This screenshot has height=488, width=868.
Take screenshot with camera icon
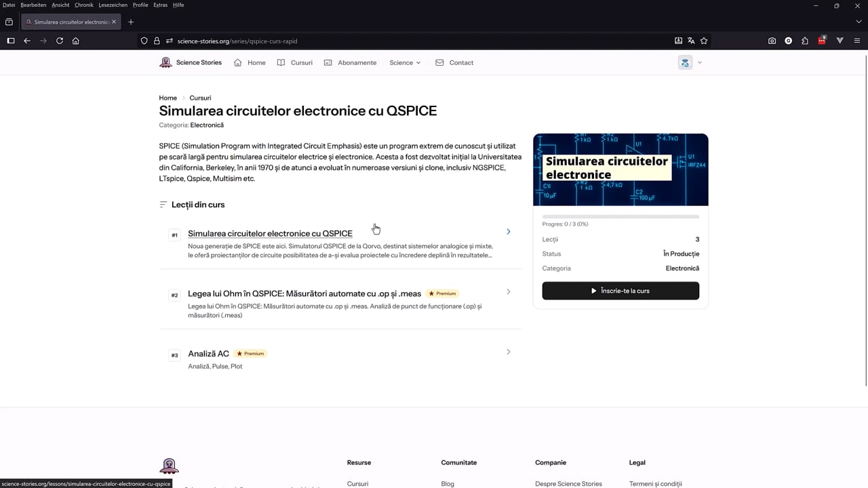coord(772,41)
